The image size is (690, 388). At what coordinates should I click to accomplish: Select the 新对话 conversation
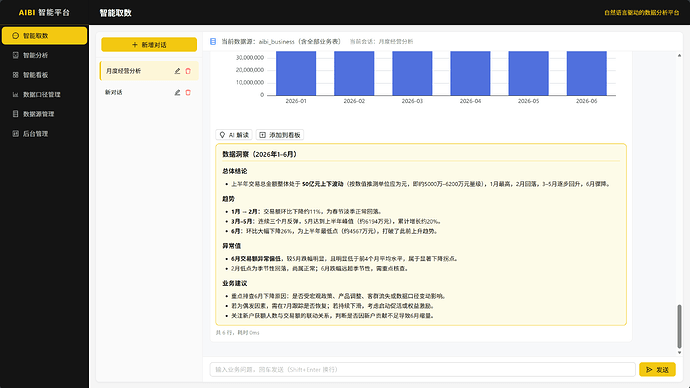pyautogui.click(x=149, y=92)
